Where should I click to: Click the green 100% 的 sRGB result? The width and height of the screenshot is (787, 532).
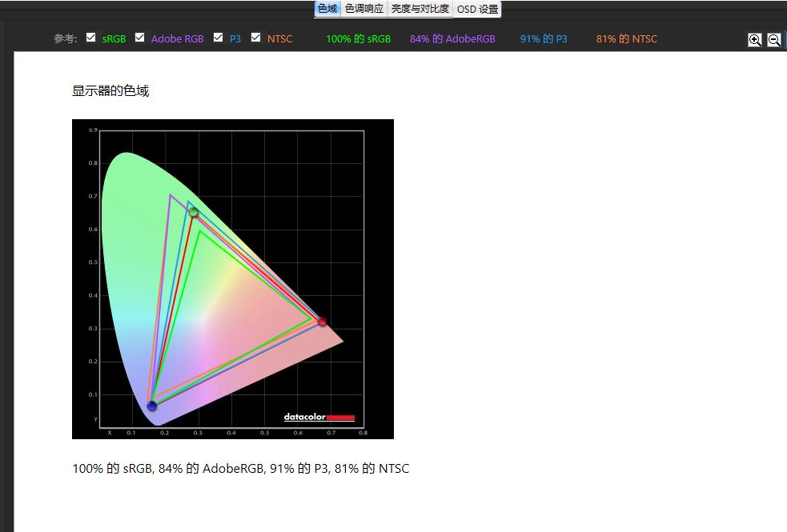pyautogui.click(x=358, y=38)
